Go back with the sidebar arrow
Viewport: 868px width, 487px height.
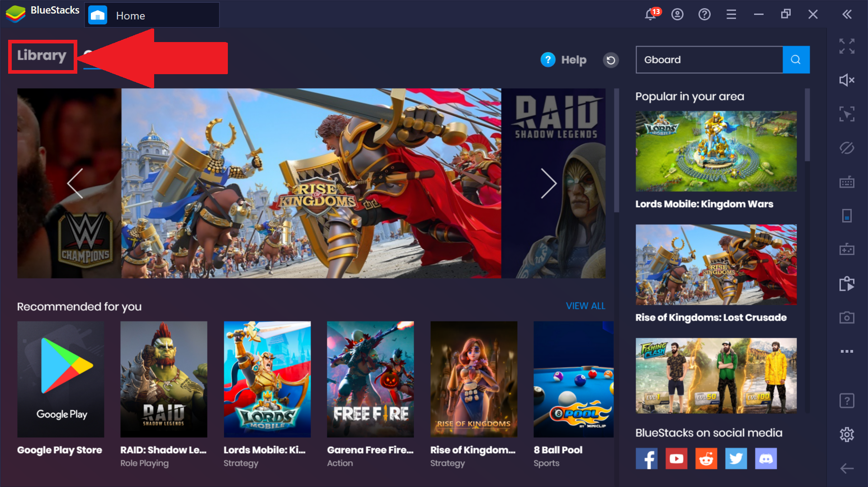click(x=847, y=468)
